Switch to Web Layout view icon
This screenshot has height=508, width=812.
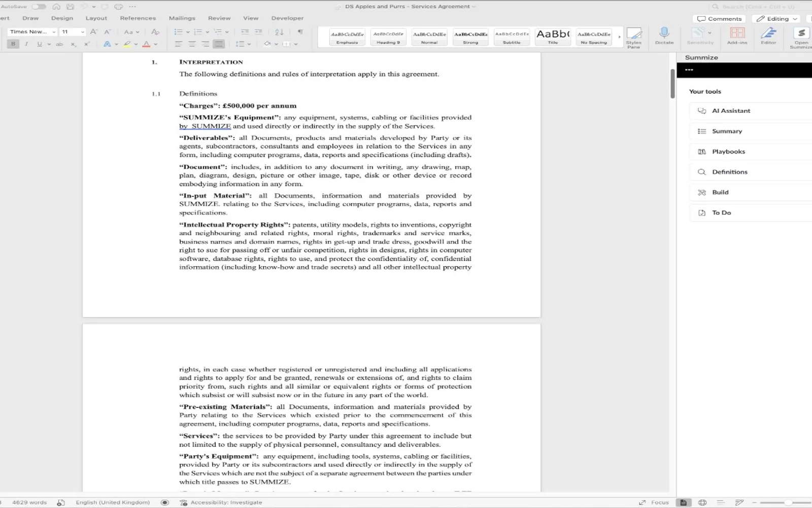tap(702, 502)
